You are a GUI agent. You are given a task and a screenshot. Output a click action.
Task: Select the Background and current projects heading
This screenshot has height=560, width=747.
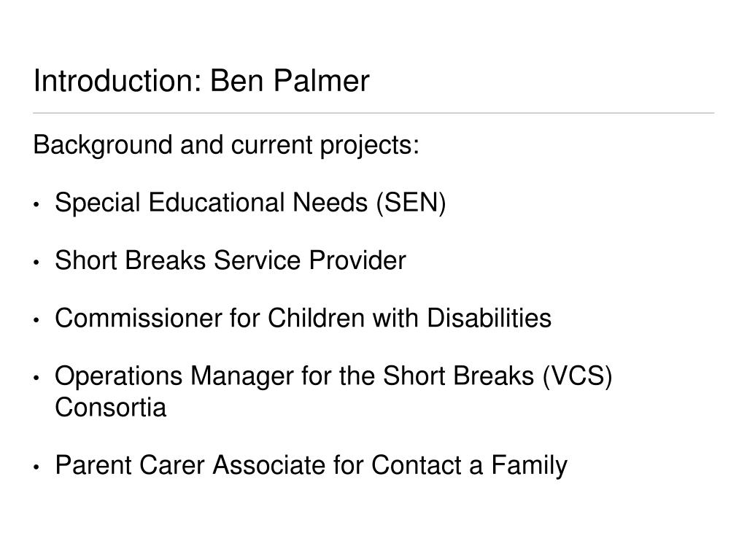tap(226, 145)
